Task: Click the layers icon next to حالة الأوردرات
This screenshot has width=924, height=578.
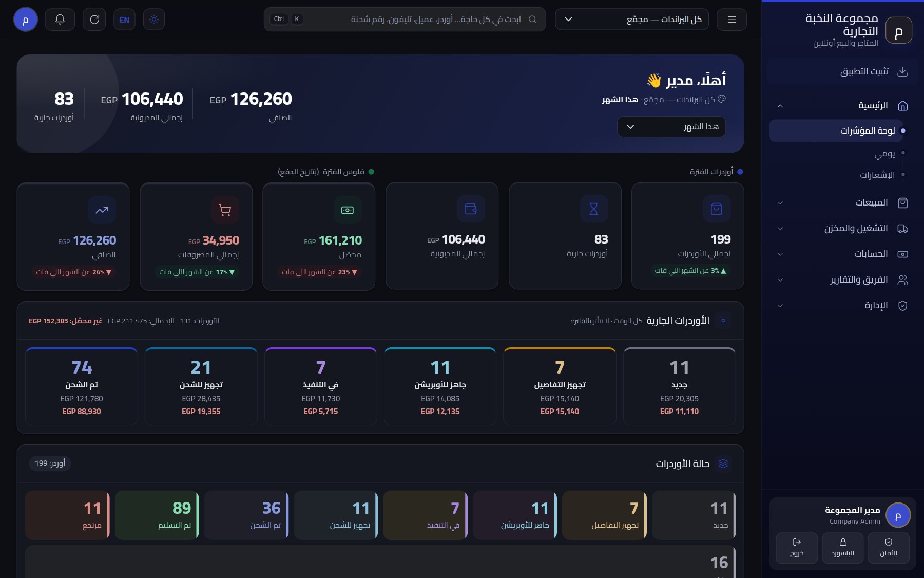Action: pyautogui.click(x=723, y=463)
